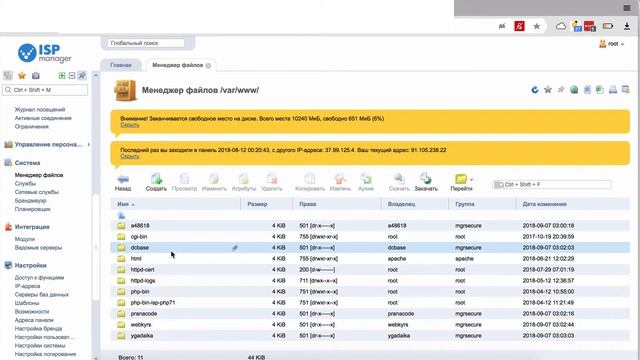
Task: Click the Архив archive icon
Action: click(366, 179)
